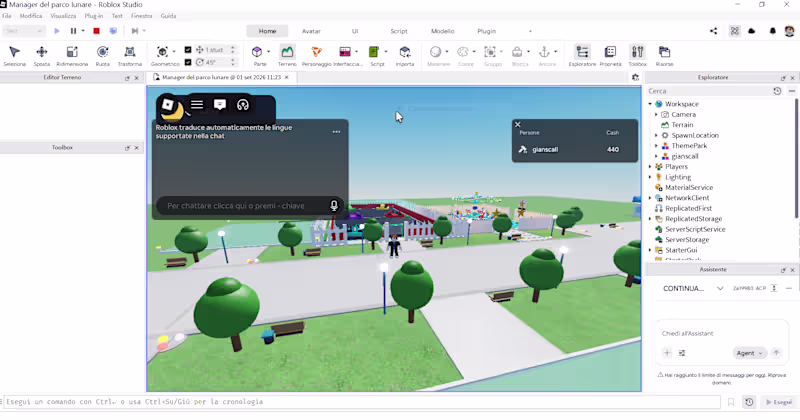Open the Personaggio tool
Image resolution: width=800 pixels, height=420 pixels.
coord(316,56)
